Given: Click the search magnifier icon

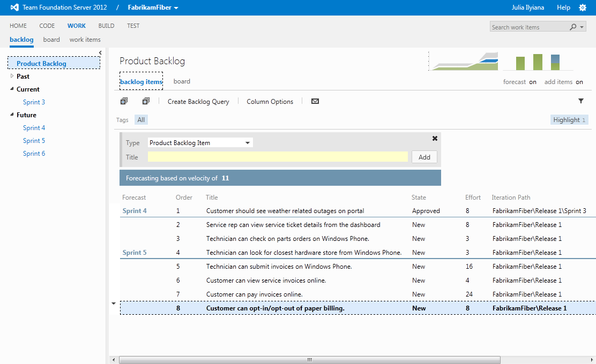Looking at the screenshot, I should click(573, 27).
